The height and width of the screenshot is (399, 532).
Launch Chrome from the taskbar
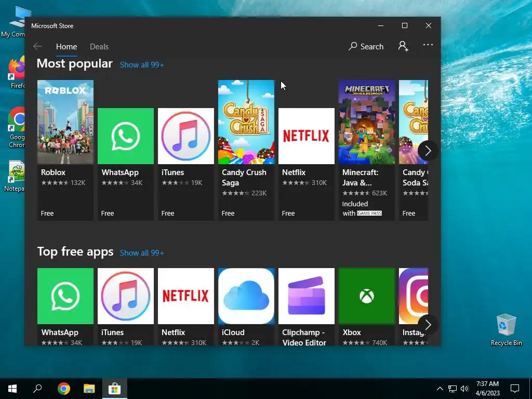(x=63, y=389)
